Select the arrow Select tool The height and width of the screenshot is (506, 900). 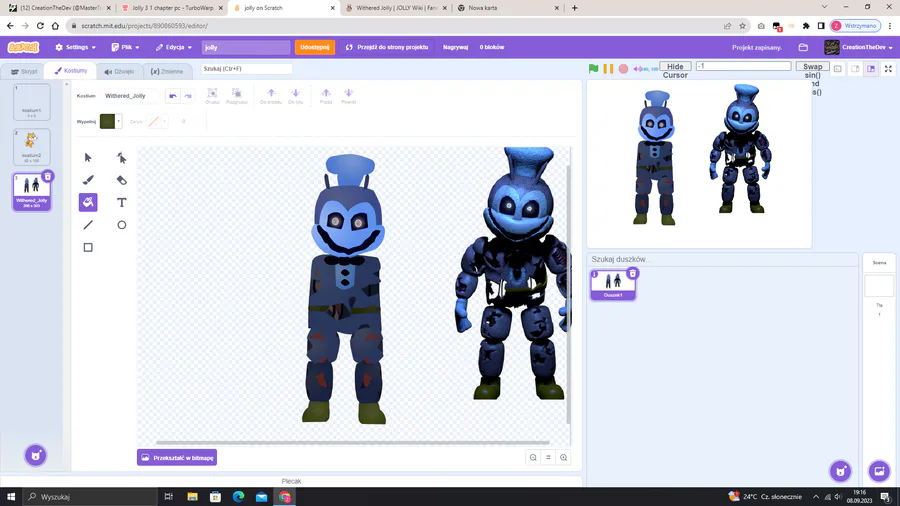88,157
